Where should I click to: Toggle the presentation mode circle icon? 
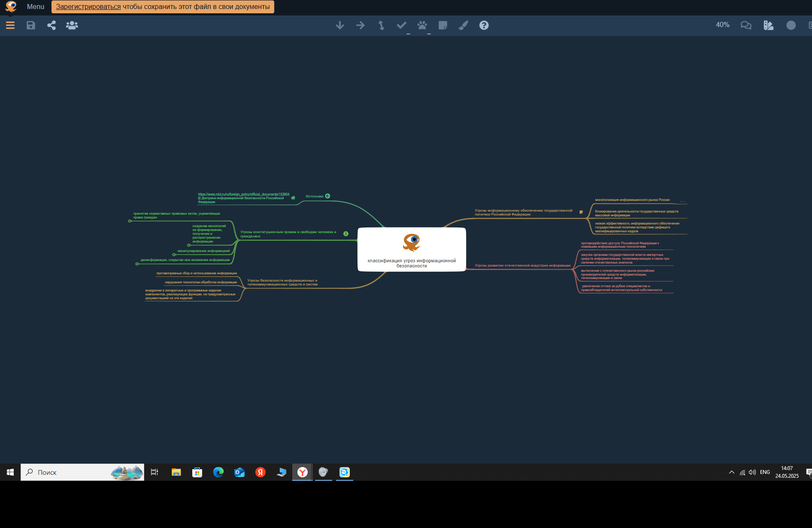click(791, 25)
